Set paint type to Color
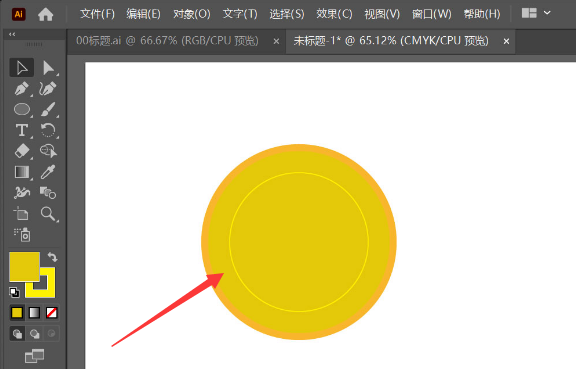 [x=17, y=313]
